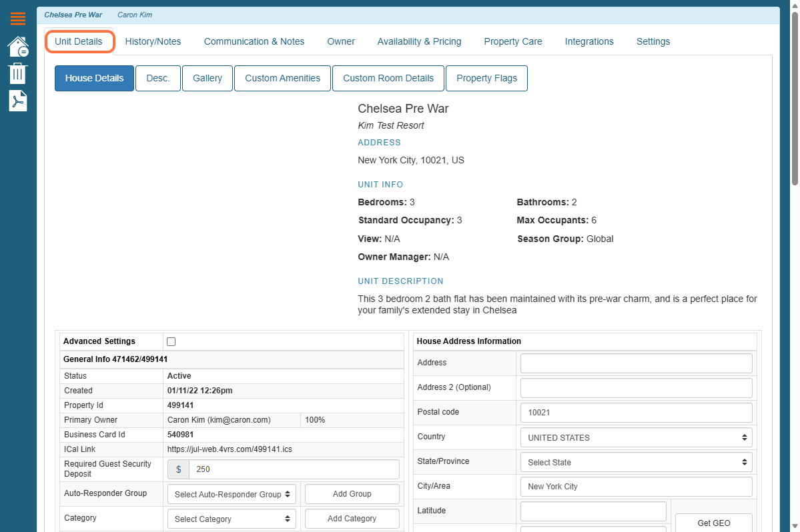The image size is (800, 532).
Task: Click the Add Category button
Action: [352, 518]
